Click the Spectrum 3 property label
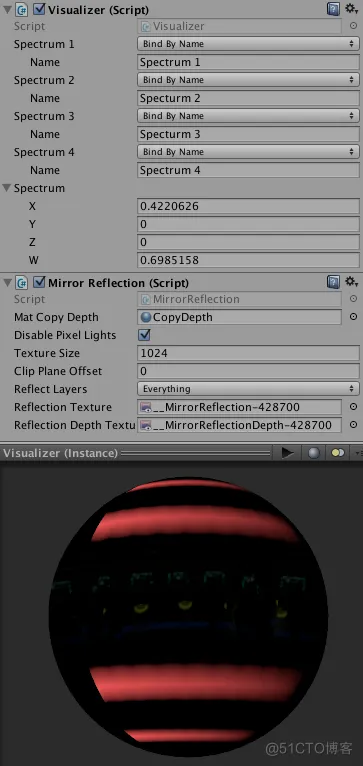The image size is (363, 766). tap(44, 116)
